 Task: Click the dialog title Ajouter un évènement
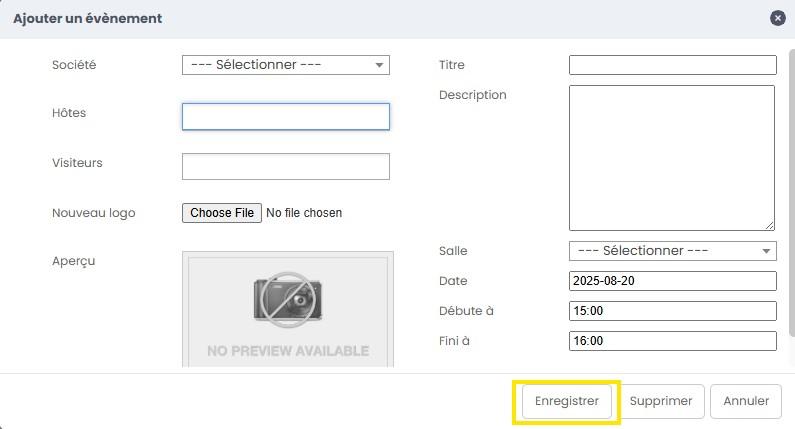pos(87,18)
